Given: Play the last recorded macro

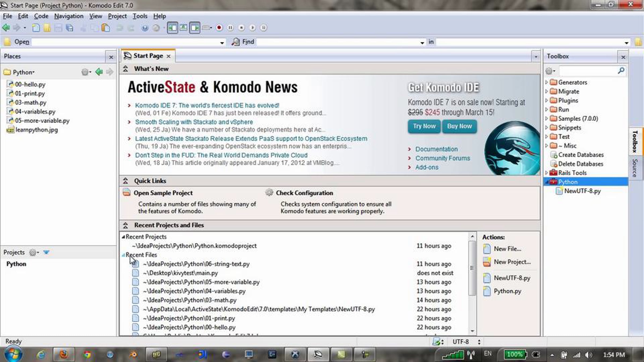Looking at the screenshot, I should [253, 28].
